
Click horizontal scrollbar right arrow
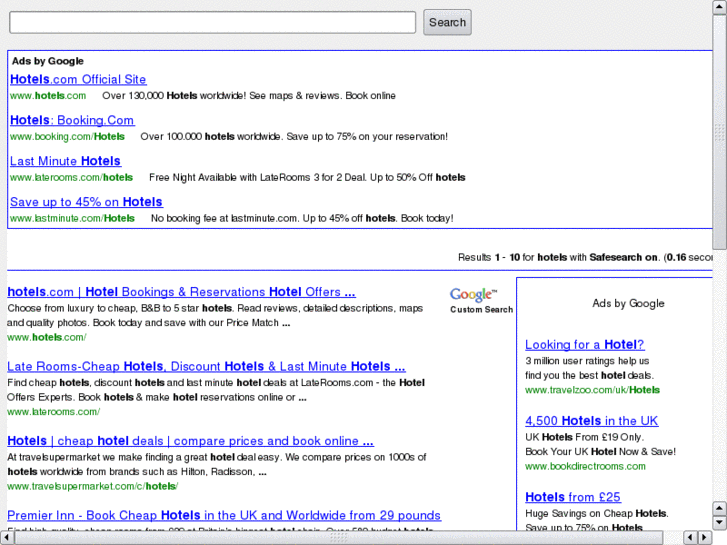pyautogui.click(x=705, y=538)
